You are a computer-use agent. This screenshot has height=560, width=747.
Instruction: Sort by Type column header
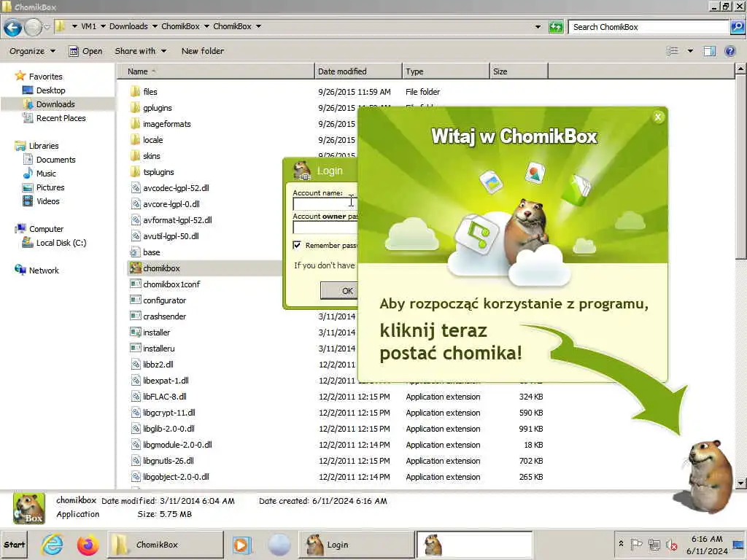coord(446,71)
